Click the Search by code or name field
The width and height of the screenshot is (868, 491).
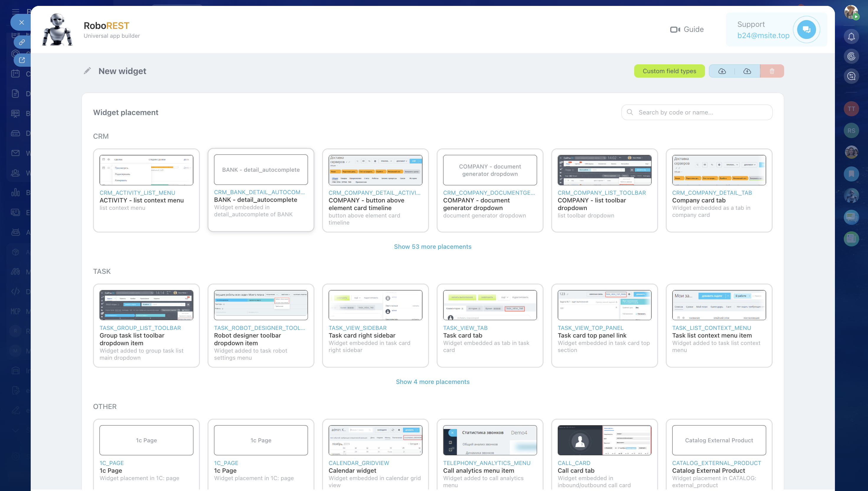(x=697, y=112)
